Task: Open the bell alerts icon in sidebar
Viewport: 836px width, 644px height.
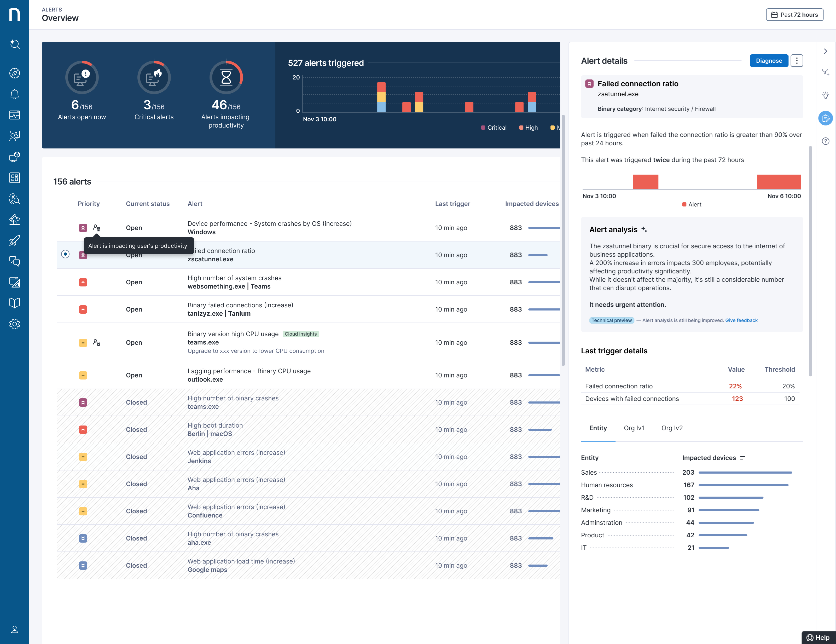Action: click(x=15, y=94)
